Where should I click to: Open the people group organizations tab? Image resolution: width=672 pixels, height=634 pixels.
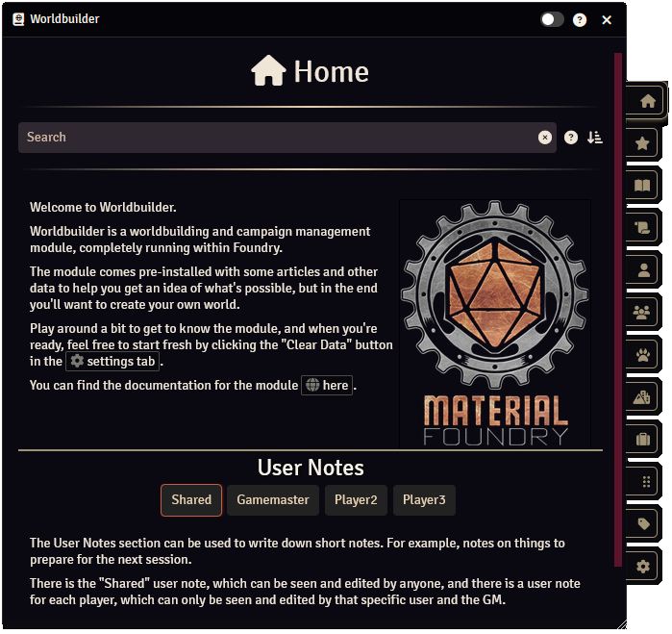coord(642,313)
